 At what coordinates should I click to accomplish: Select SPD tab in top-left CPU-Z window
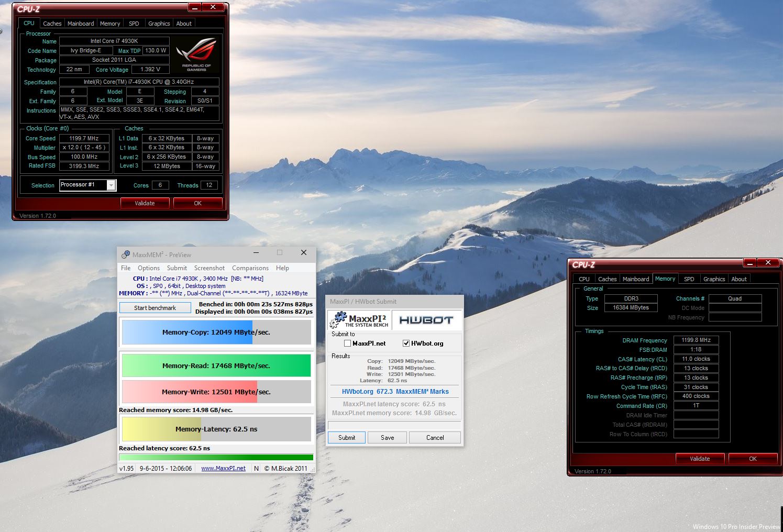coord(134,24)
